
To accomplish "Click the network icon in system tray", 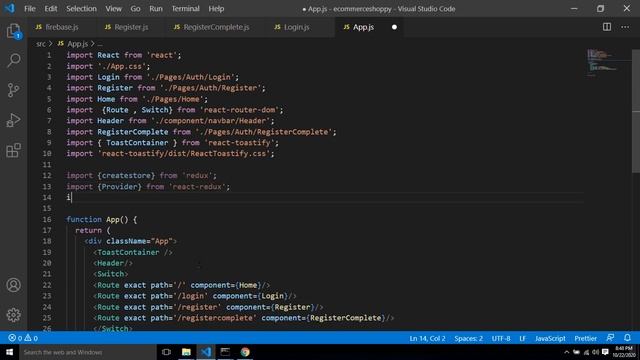I will pos(586,352).
